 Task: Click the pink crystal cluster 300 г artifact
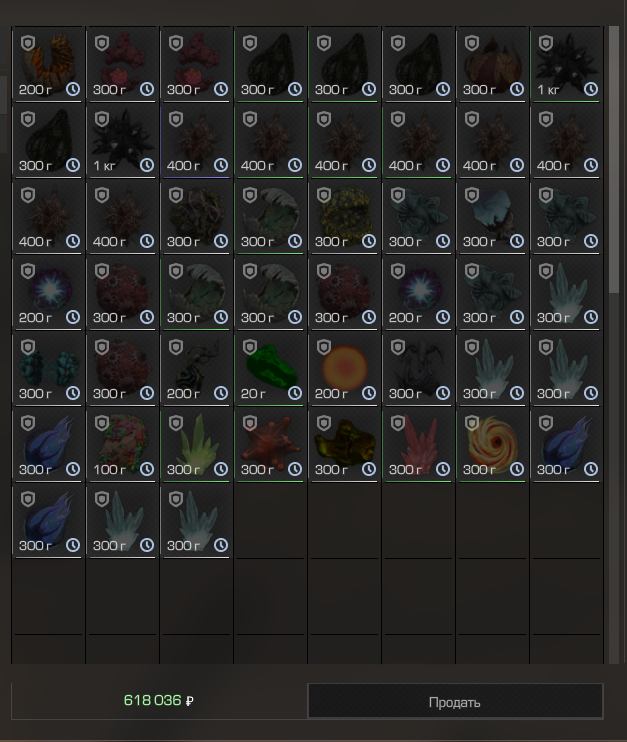(418, 445)
